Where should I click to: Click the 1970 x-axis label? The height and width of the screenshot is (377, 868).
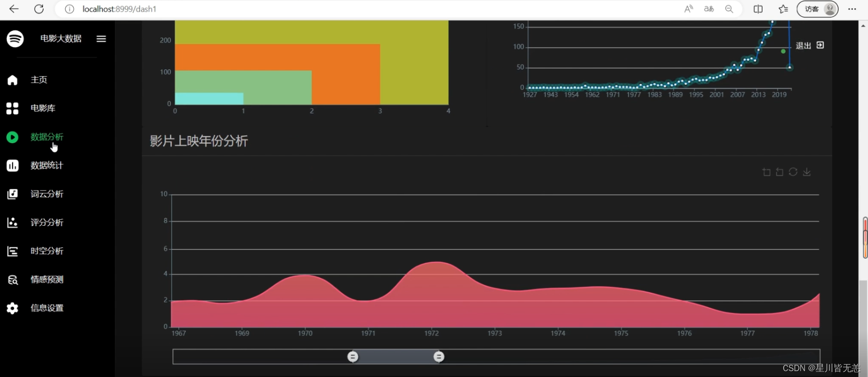(x=305, y=333)
